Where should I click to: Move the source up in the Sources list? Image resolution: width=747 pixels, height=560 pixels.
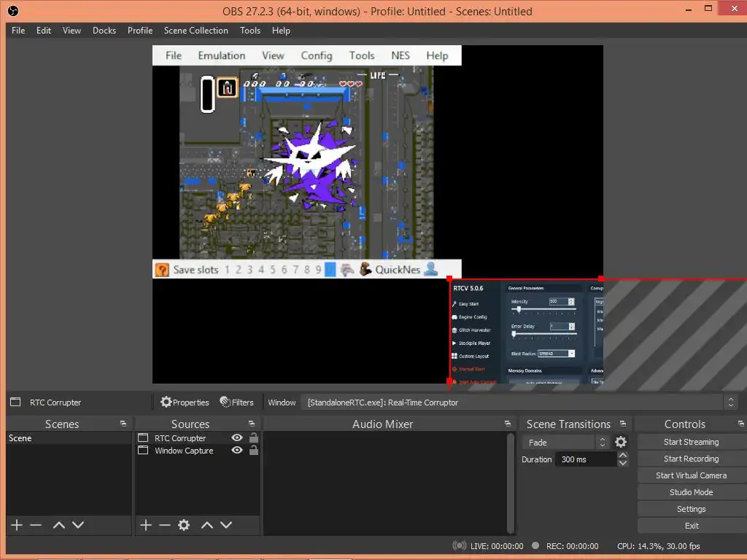click(206, 525)
